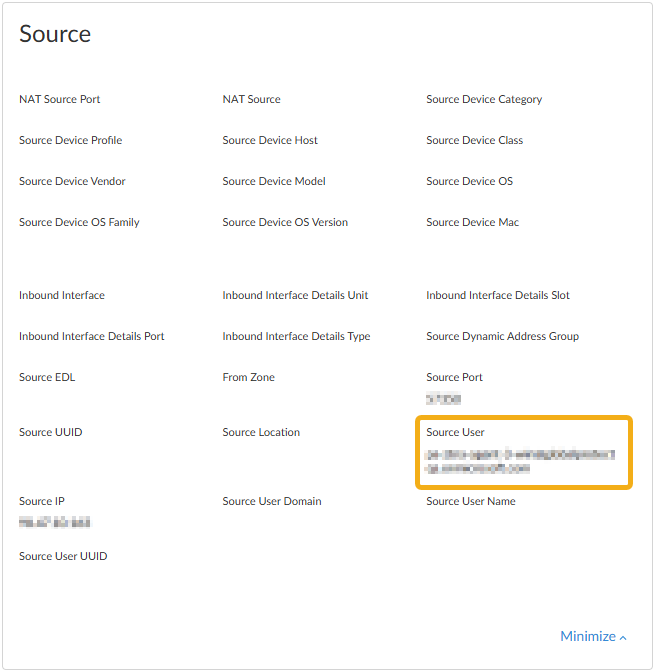Select the blurred Source User value
The image size is (654, 671).
point(520,461)
